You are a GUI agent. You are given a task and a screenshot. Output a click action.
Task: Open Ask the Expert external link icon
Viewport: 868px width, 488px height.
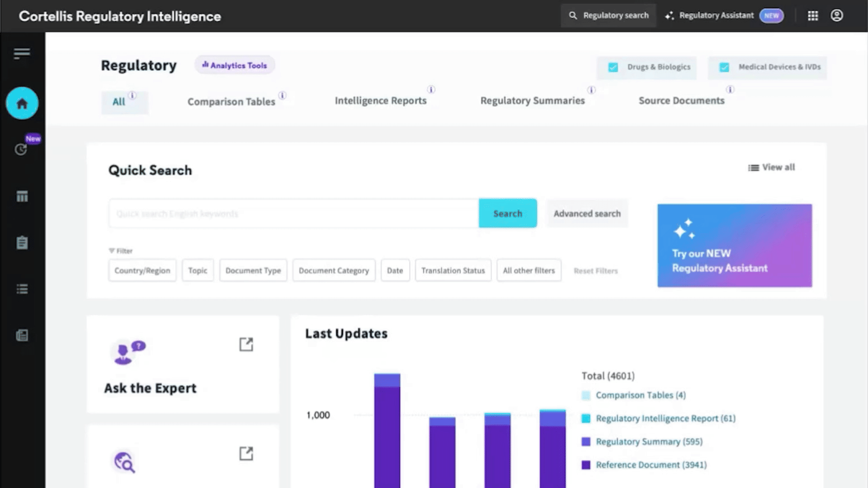coord(246,344)
